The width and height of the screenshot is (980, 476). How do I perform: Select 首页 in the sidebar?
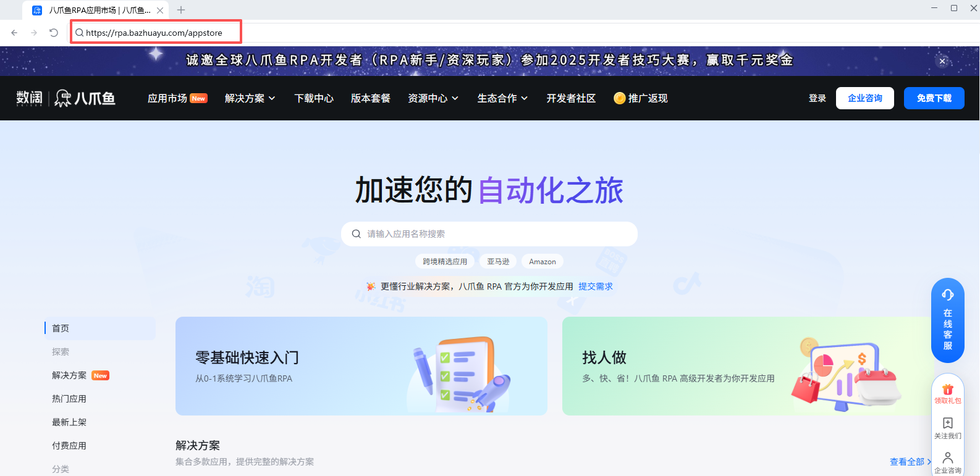[100, 328]
